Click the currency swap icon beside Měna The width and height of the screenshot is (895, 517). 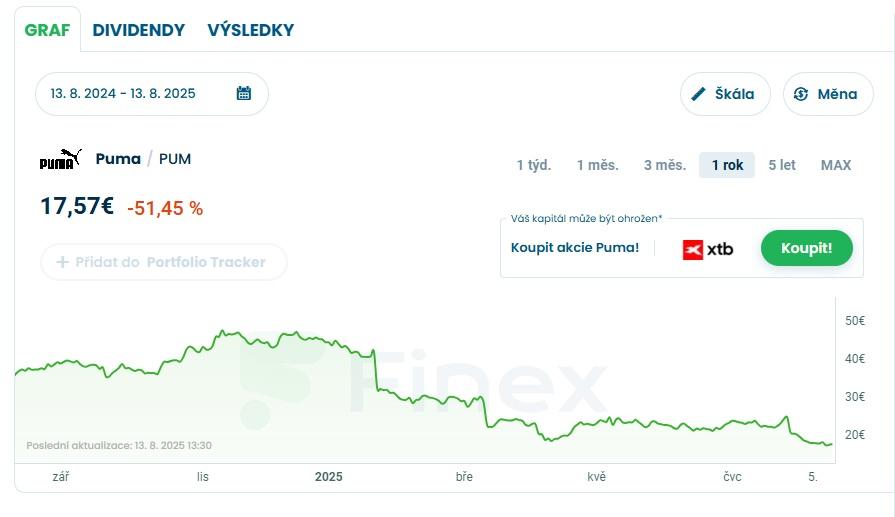coord(801,94)
